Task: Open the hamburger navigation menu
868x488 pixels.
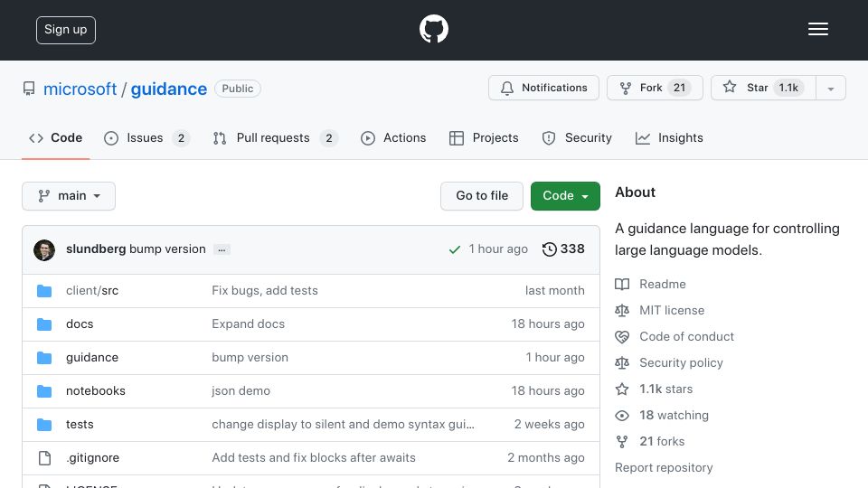Action: pos(817,29)
